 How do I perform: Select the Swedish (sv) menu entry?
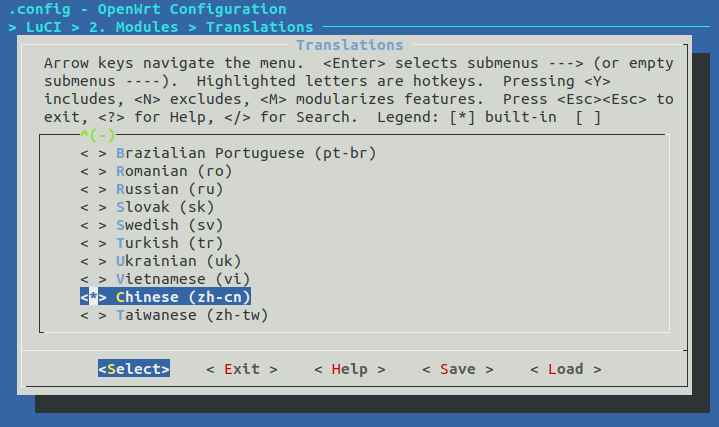pos(169,225)
